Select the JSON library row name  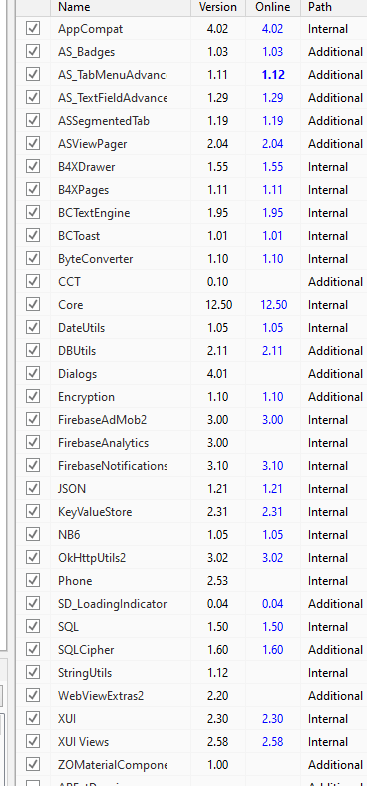[x=72, y=489]
